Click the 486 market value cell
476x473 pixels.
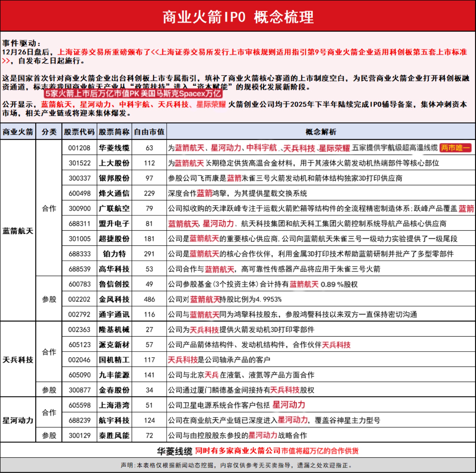pyautogui.click(x=149, y=299)
